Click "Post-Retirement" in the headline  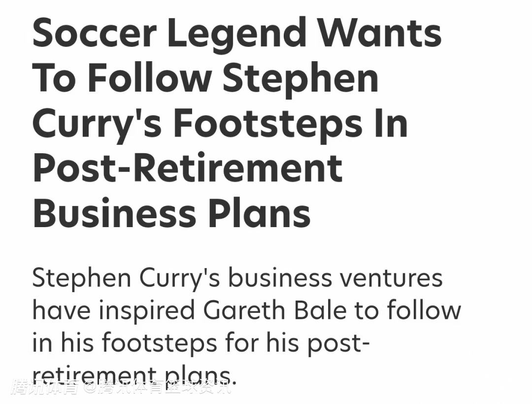(187, 168)
